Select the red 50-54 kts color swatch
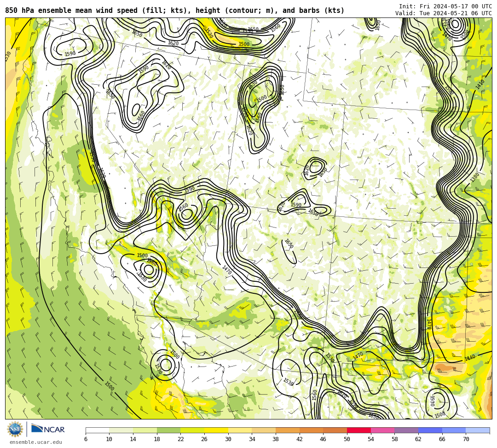The image size is (497, 448). point(359,430)
